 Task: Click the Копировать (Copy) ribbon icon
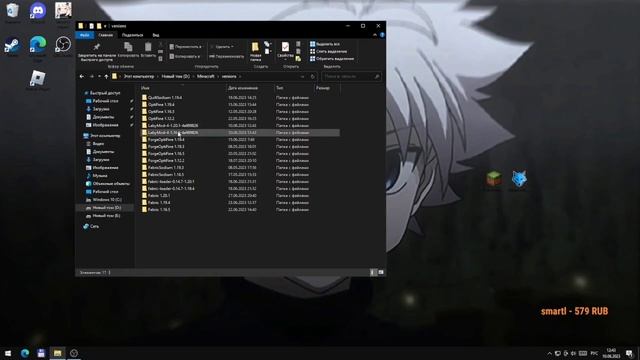point(128,47)
